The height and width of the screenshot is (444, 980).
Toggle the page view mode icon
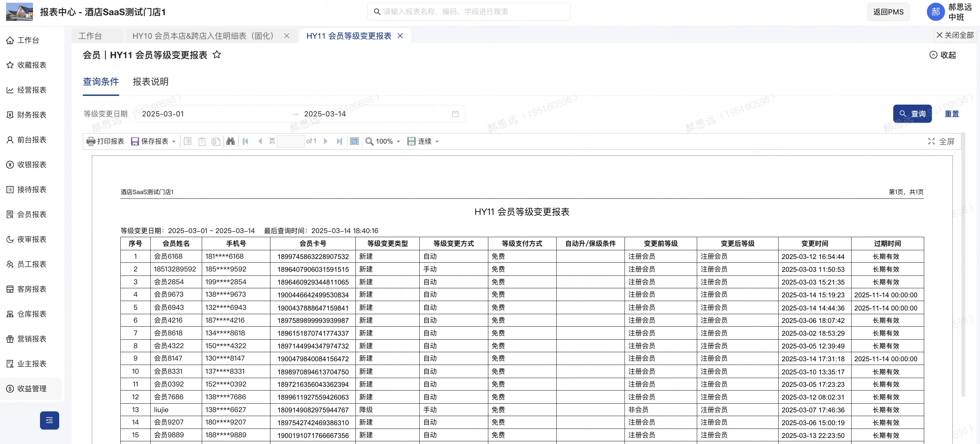pos(354,141)
